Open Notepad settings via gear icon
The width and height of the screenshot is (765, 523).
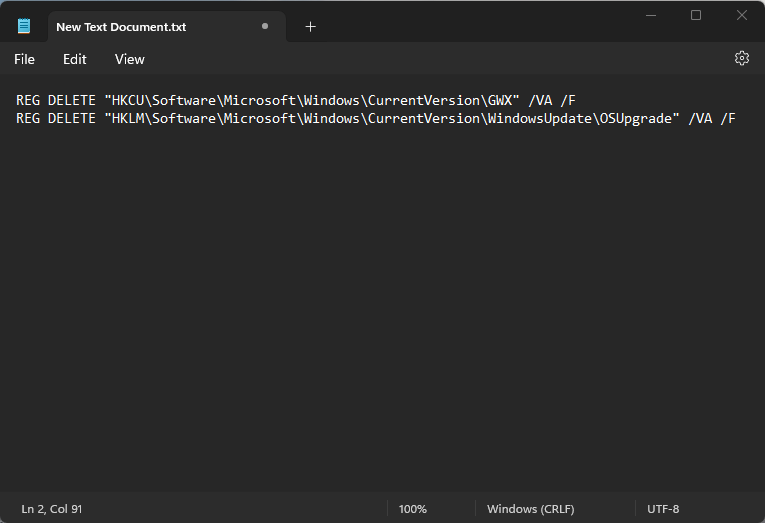pyautogui.click(x=741, y=58)
